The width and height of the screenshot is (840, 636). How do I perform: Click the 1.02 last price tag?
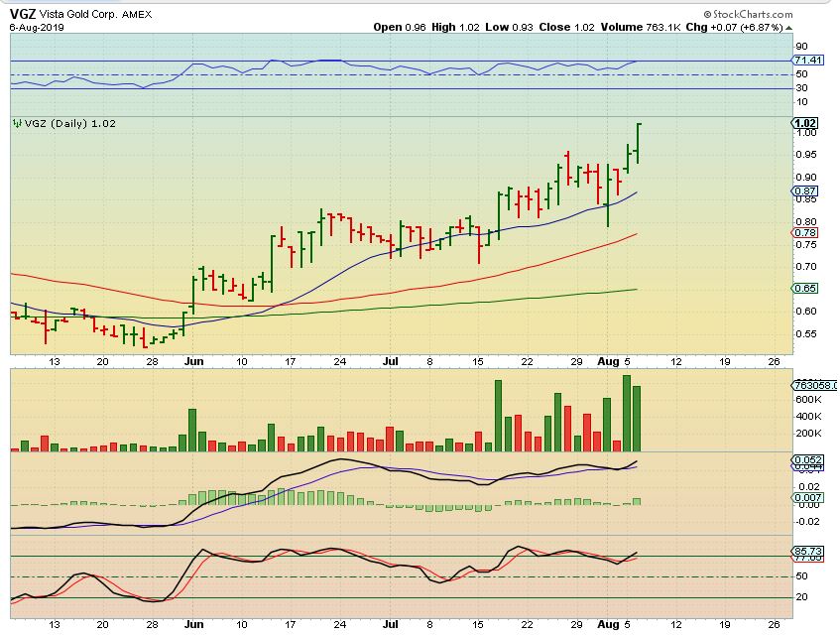(805, 123)
